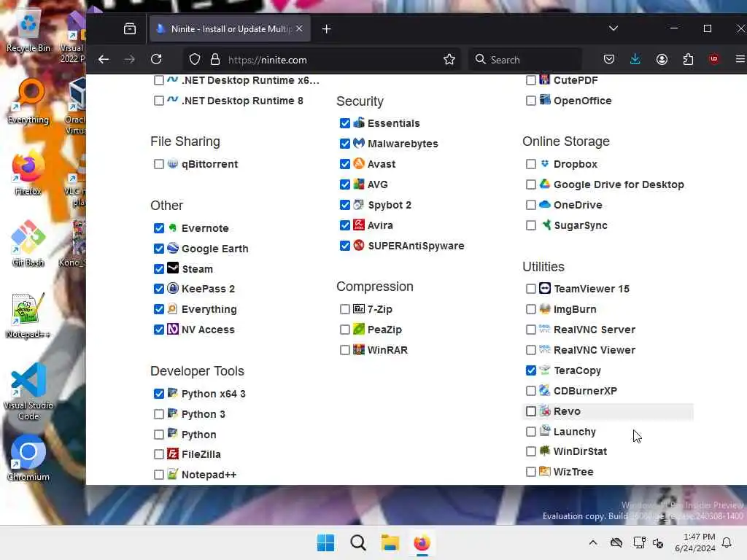
Task: Click the WizTree label
Action: coord(573,472)
